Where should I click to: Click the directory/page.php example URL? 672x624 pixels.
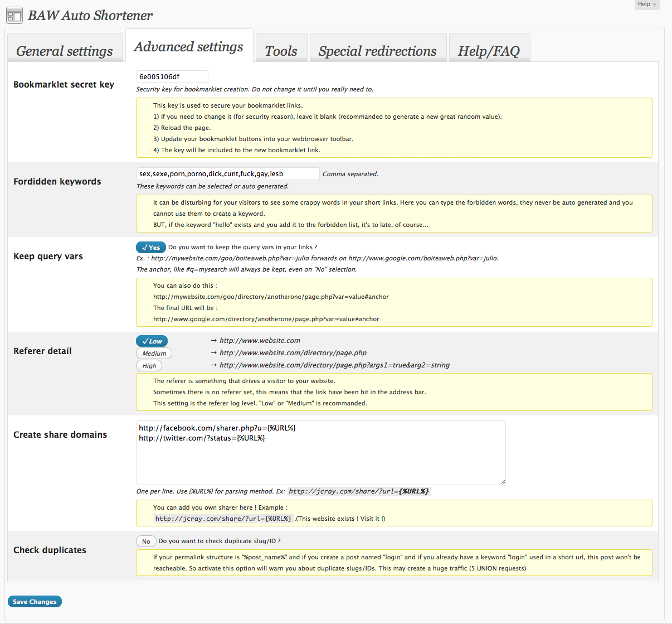pyautogui.click(x=293, y=352)
